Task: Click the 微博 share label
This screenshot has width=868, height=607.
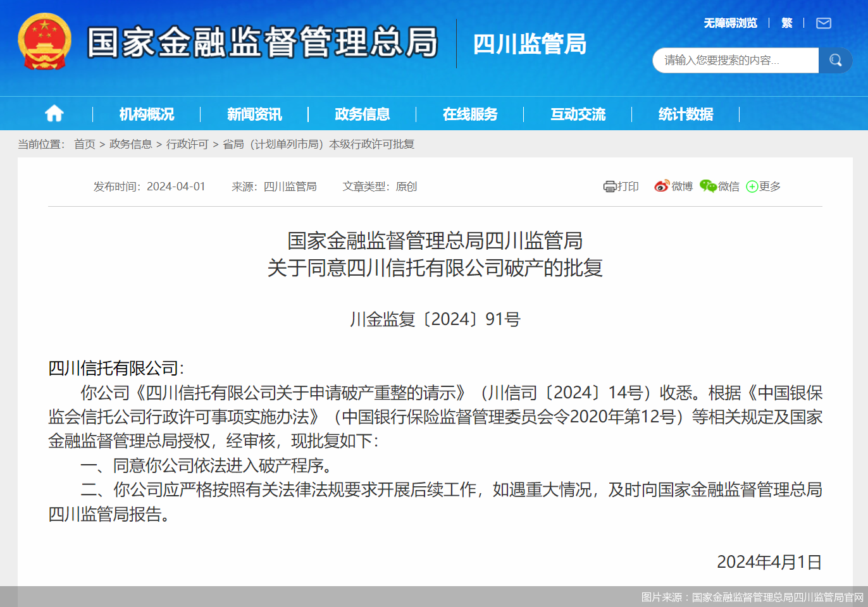Action: pyautogui.click(x=682, y=187)
